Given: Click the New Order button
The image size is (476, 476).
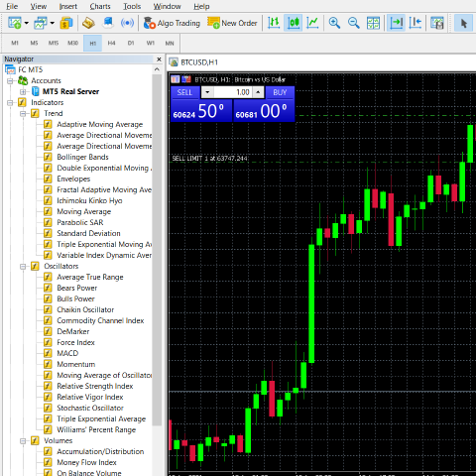Looking at the screenshot, I should pos(232,23).
